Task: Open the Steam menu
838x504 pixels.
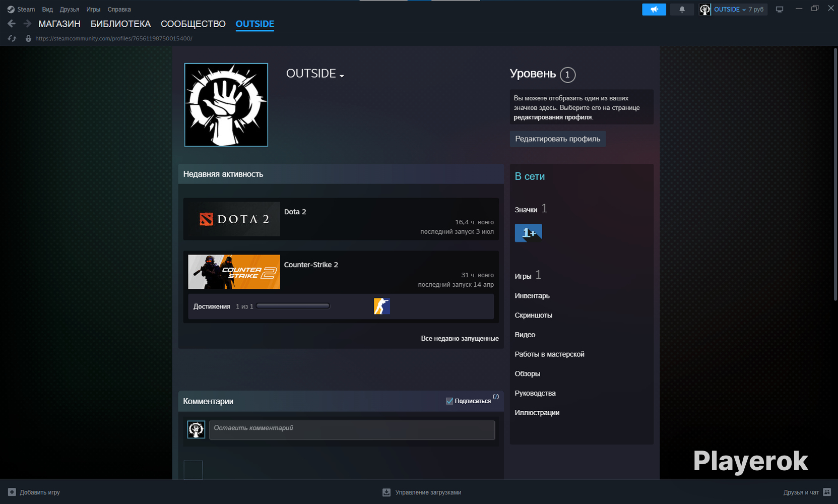Action: point(26,10)
